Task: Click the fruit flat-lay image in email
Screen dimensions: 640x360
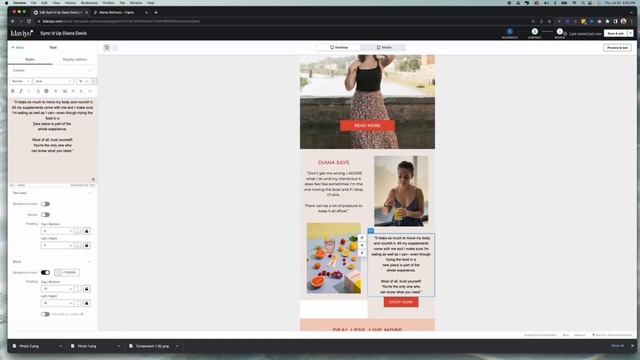Action: tap(334, 258)
